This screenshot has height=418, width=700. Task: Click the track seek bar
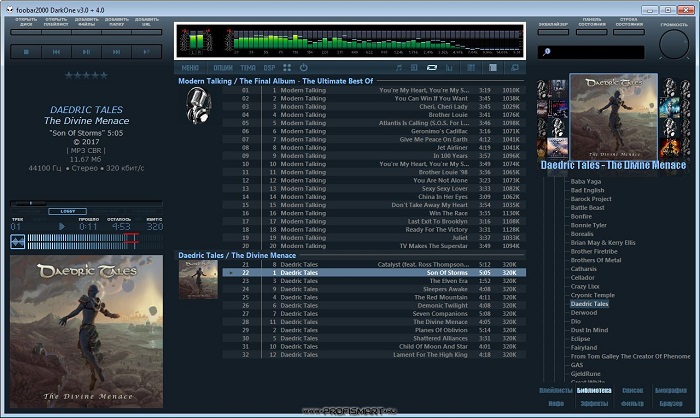pyautogui.click(x=86, y=203)
